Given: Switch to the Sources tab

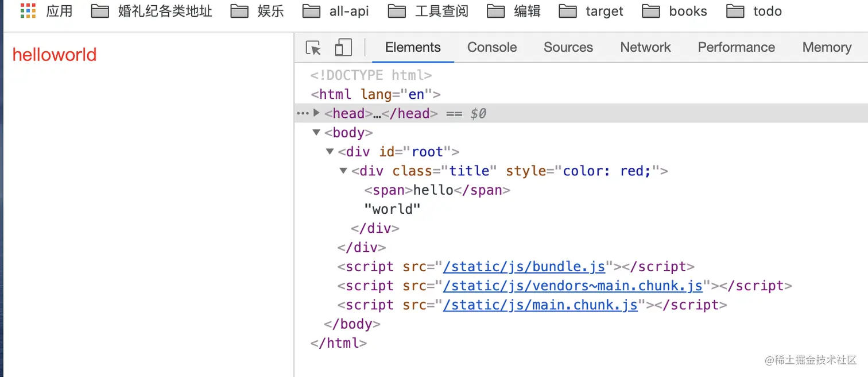Looking at the screenshot, I should [568, 48].
